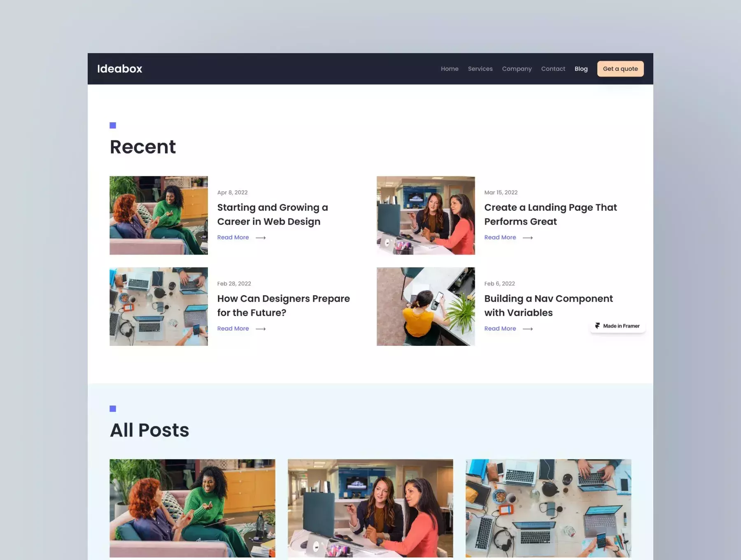This screenshot has width=741, height=560.
Task: Click the 'Apr 8, 2022' date text
Action: [x=233, y=192]
